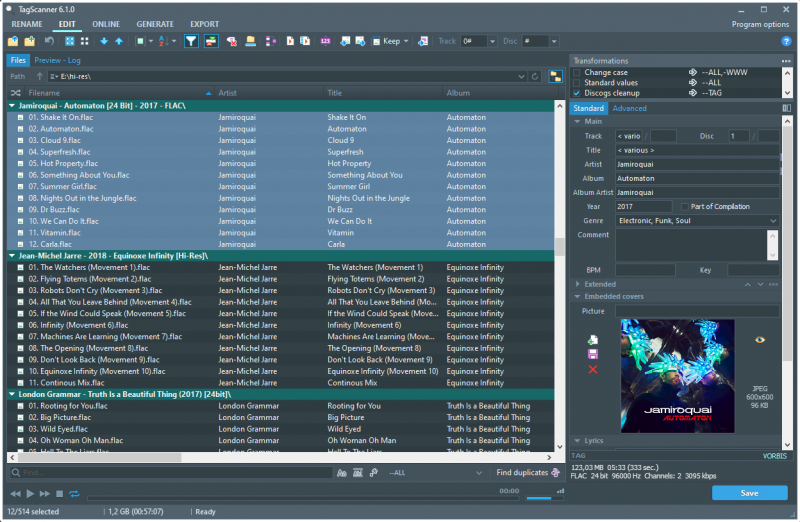The height and width of the screenshot is (522, 800).
Task: Open the Genre dropdown list
Action: click(x=773, y=220)
